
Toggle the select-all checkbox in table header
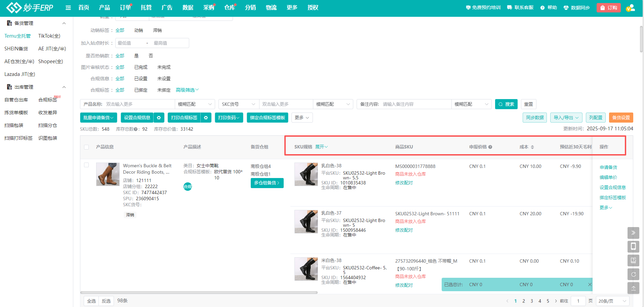86,147
